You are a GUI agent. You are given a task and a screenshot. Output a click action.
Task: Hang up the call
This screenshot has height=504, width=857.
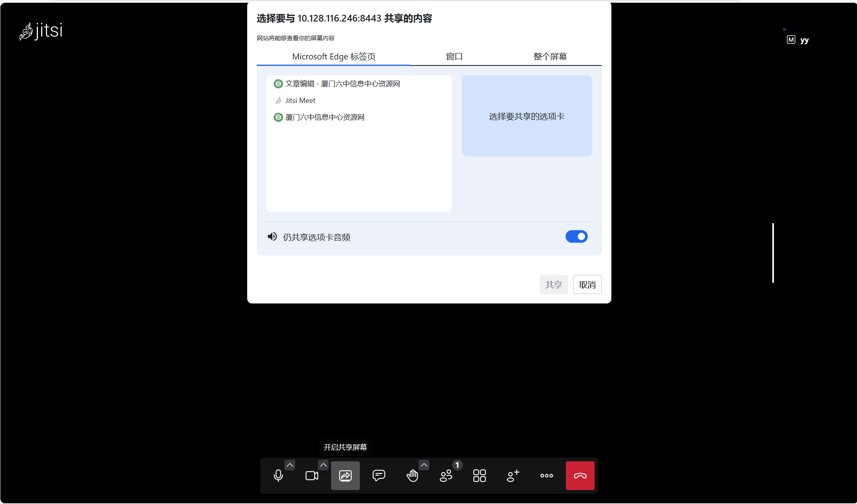(x=580, y=475)
